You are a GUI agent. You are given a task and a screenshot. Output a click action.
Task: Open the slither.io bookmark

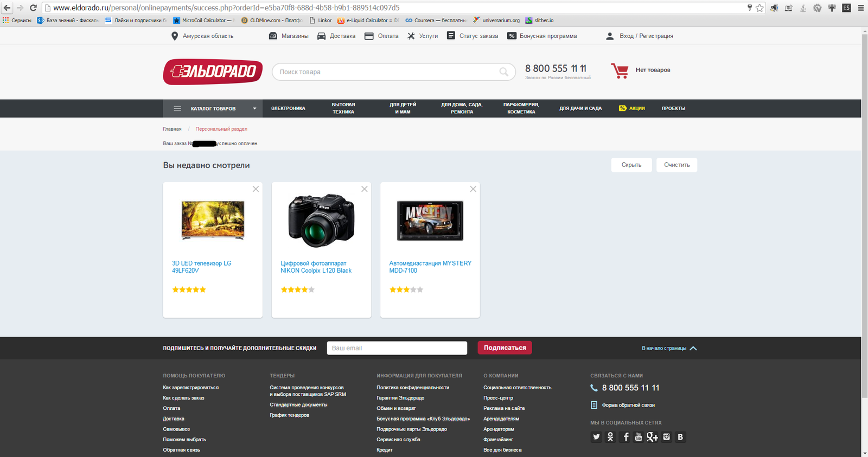click(x=539, y=20)
